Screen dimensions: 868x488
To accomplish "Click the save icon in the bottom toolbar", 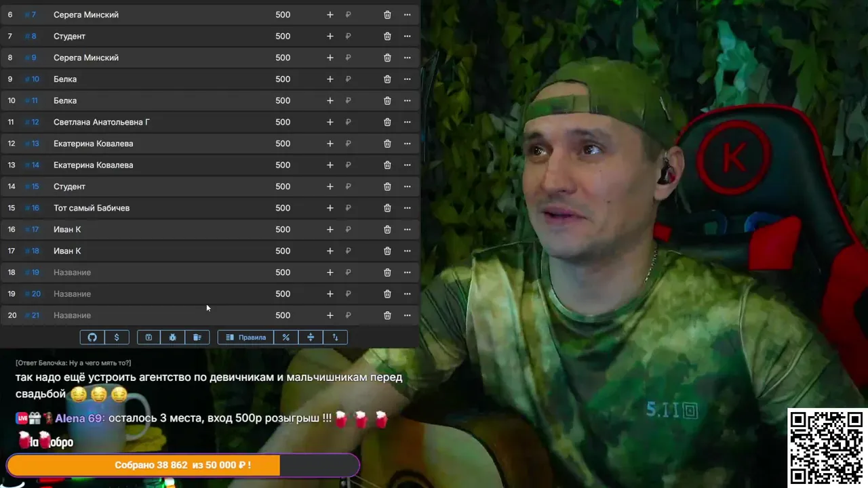I will [x=149, y=337].
